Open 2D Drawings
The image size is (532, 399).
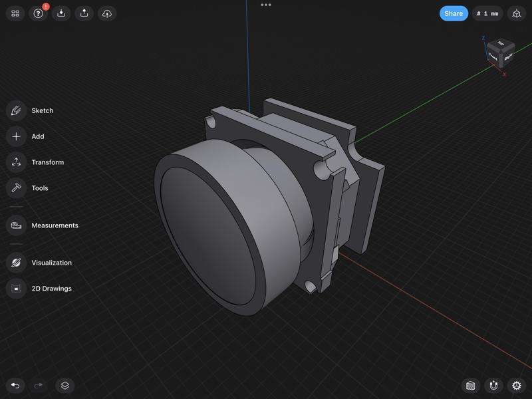coord(17,289)
